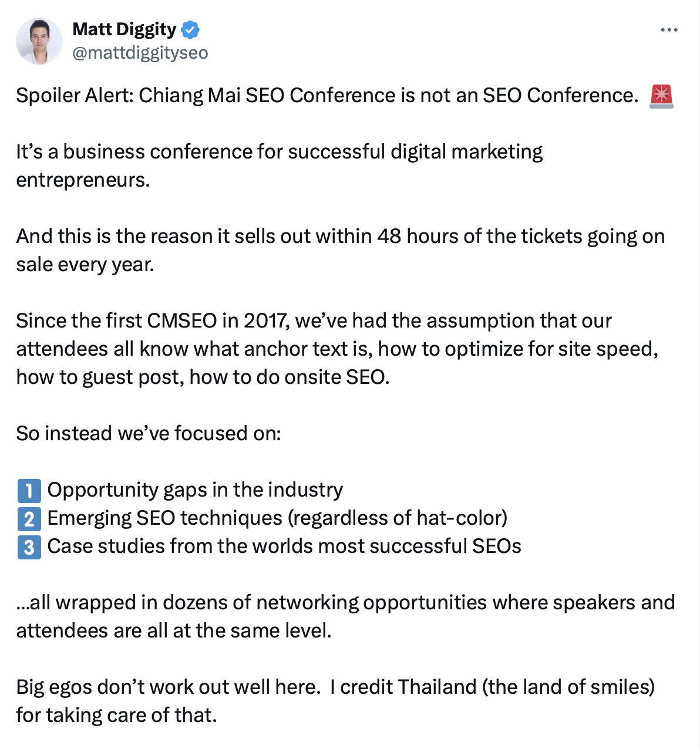Click the Matt Diggity display name
This screenshot has width=700, height=749.
point(124,29)
